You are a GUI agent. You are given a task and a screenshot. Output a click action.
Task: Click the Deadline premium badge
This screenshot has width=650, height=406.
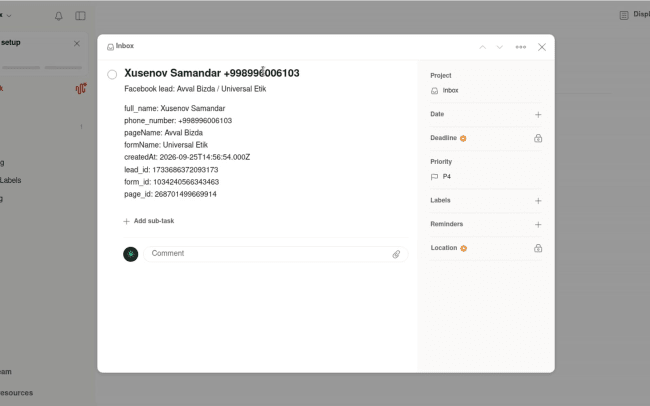pyautogui.click(x=463, y=139)
